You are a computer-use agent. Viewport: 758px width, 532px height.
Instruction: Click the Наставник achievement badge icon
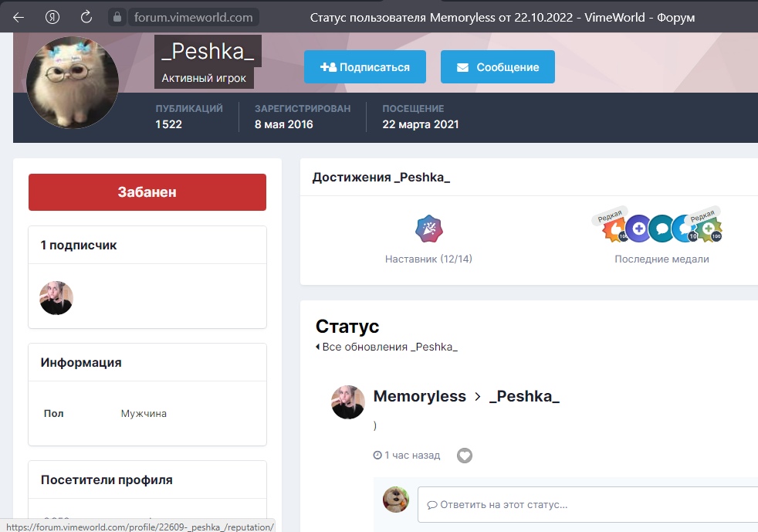428,229
